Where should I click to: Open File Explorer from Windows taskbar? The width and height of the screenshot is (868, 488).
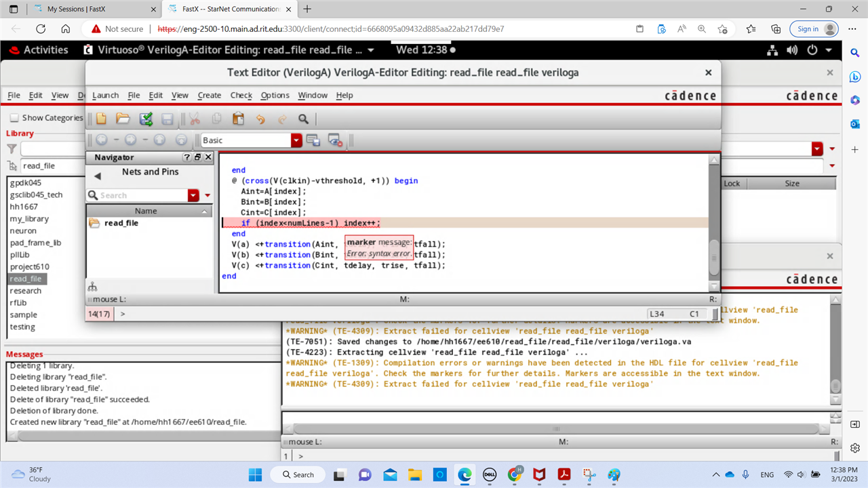point(414,474)
